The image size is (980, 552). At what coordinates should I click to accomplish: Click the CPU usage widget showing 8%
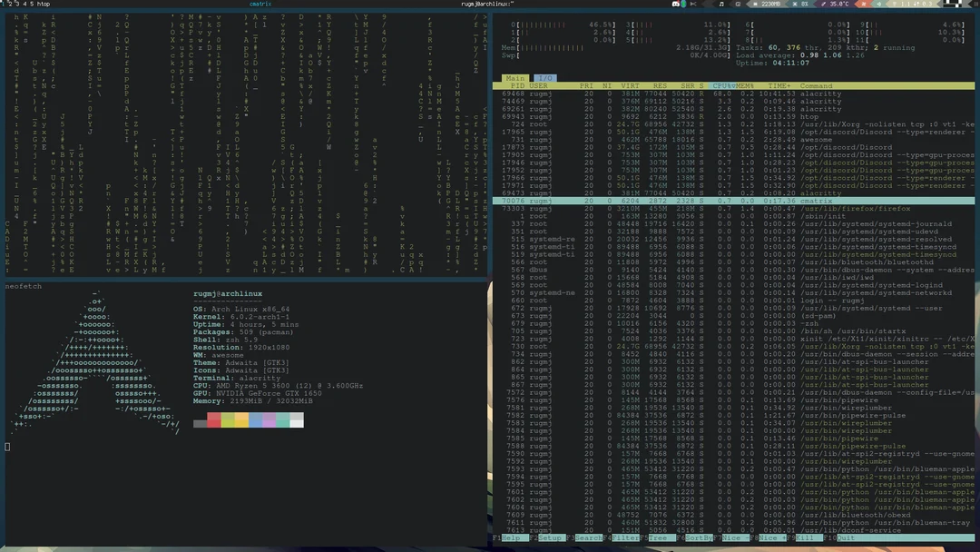802,5
